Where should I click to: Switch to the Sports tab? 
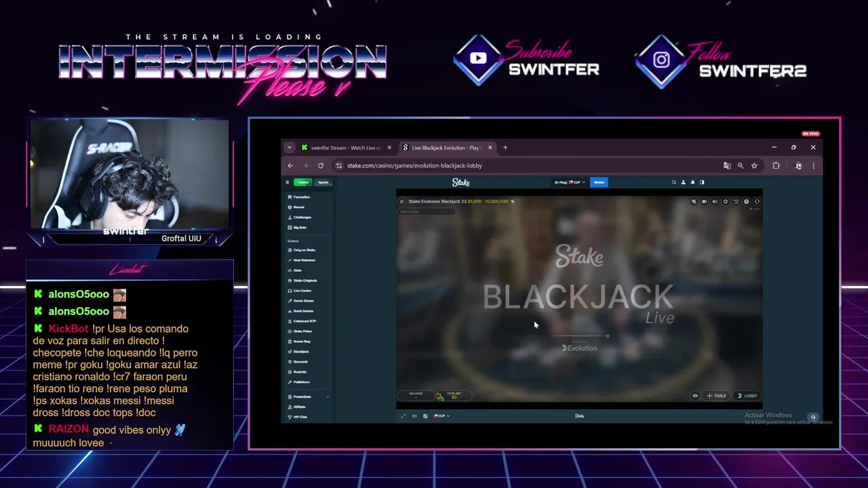tap(323, 182)
